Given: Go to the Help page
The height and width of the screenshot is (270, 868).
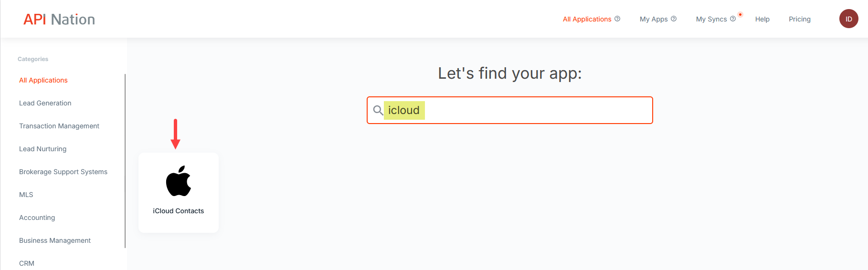Looking at the screenshot, I should [x=762, y=19].
